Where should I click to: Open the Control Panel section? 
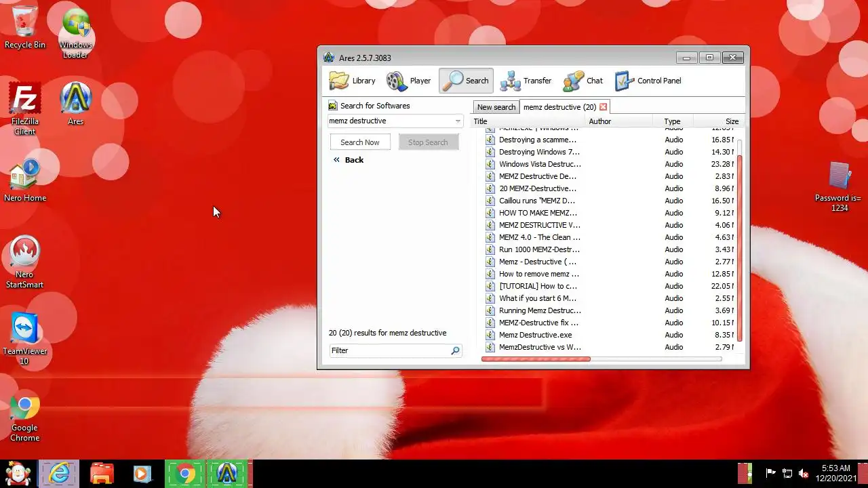tap(648, 81)
